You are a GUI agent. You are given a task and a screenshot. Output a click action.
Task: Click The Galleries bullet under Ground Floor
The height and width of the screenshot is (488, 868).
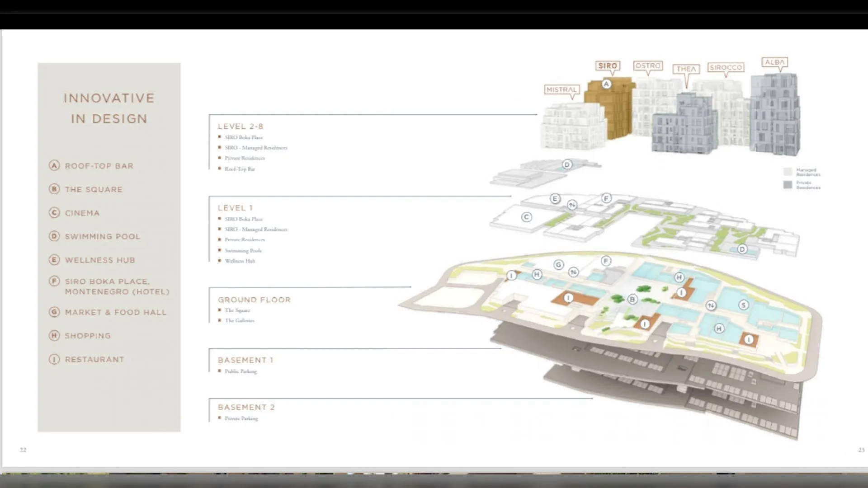240,320
